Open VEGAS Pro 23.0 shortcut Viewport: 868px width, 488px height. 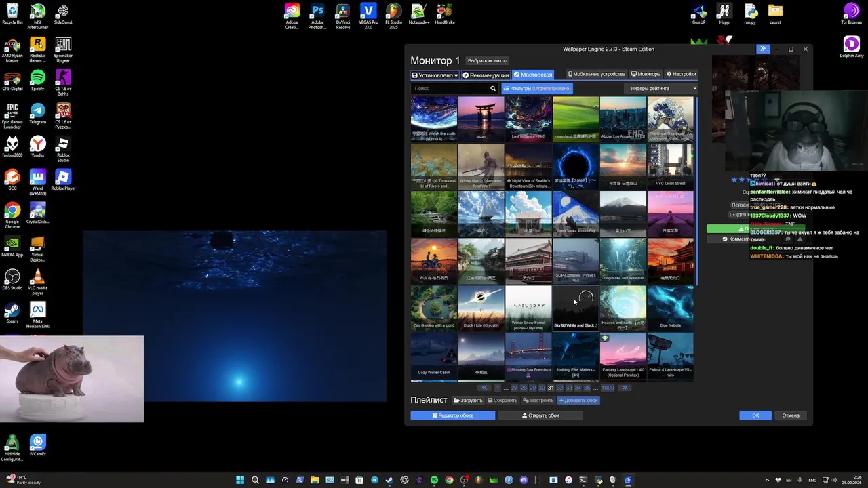(368, 15)
